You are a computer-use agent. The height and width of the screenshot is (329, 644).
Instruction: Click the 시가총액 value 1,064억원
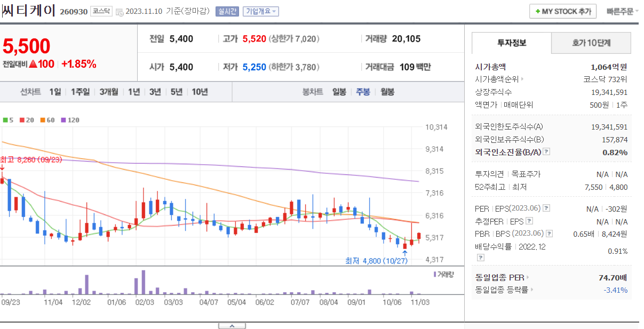tap(609, 67)
